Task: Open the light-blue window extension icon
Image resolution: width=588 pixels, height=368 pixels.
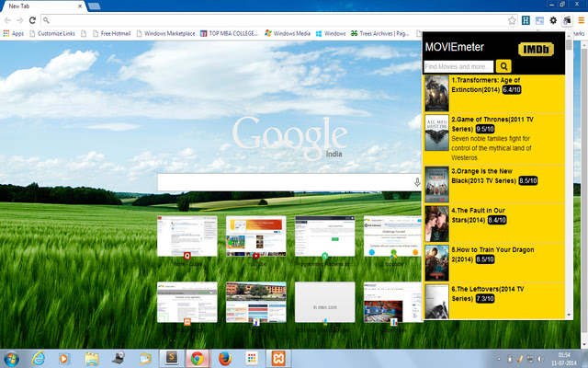Action: (539, 20)
